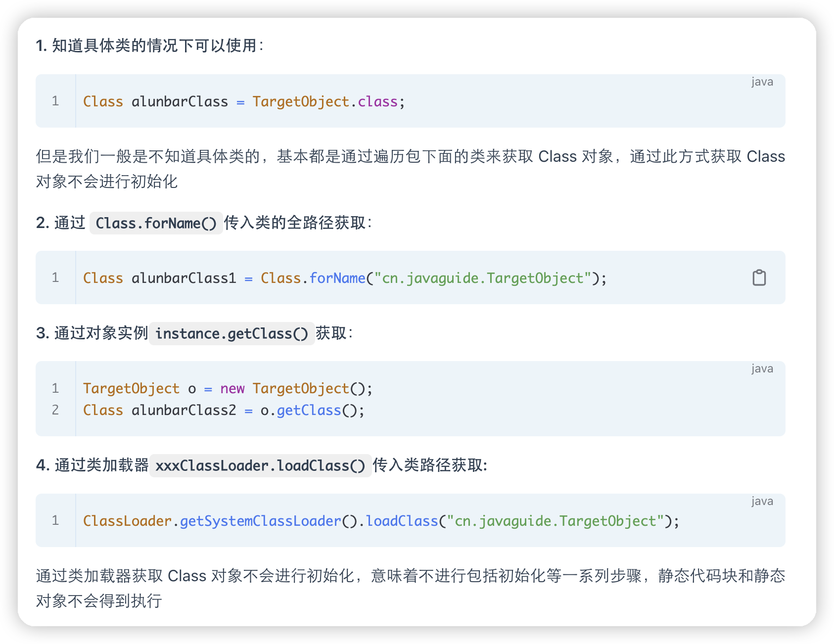Viewport: 834px width, 644px height.
Task: Click the java label on the TargetObject.class block
Action: click(x=762, y=82)
